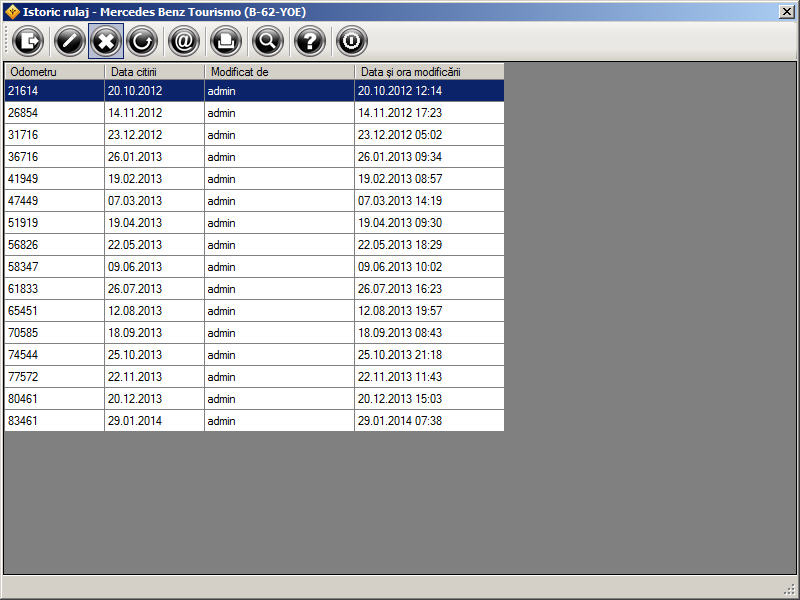Select odometer value 51919
Viewport: 800px width, 600px height.
click(x=23, y=222)
